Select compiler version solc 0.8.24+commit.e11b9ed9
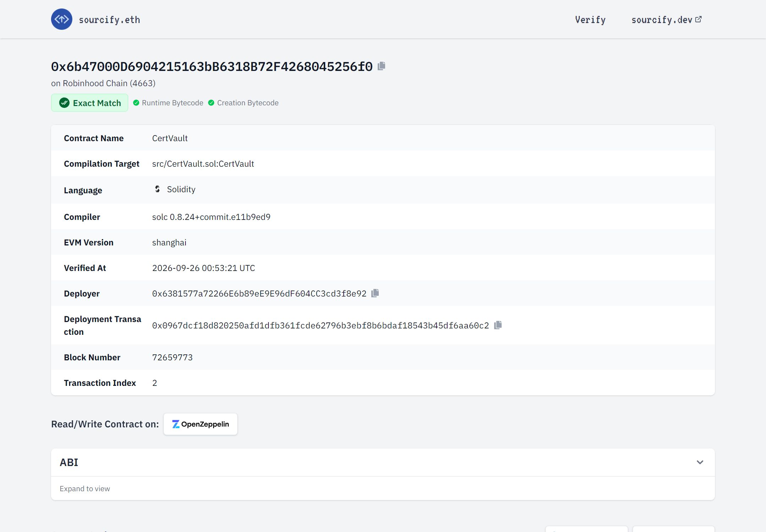The image size is (766, 532). 211,217
